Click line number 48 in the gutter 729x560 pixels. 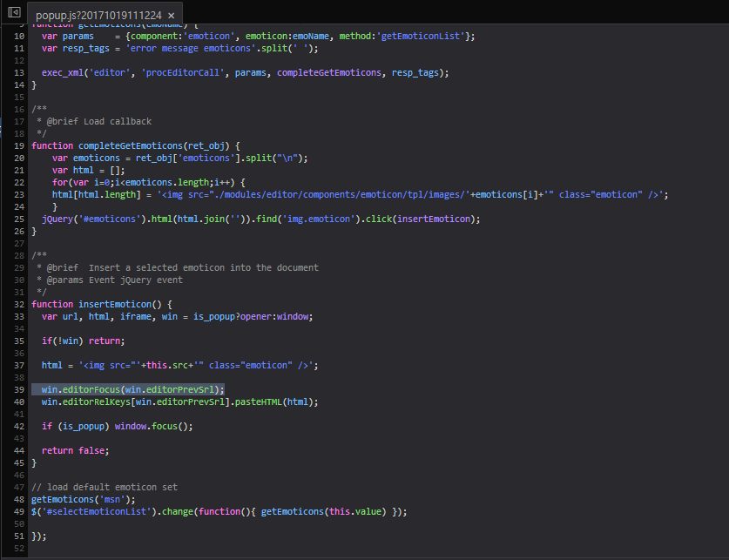(19, 499)
